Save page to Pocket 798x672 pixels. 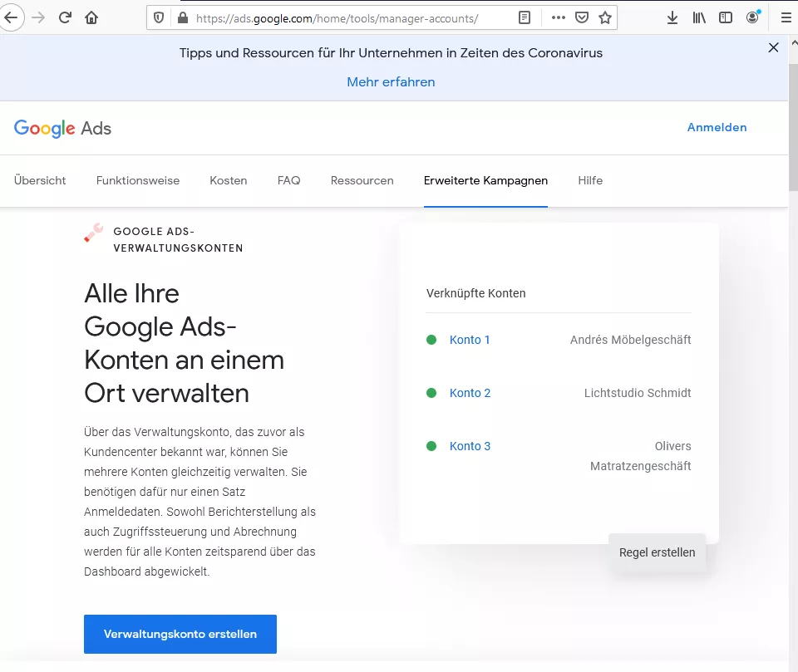582,17
